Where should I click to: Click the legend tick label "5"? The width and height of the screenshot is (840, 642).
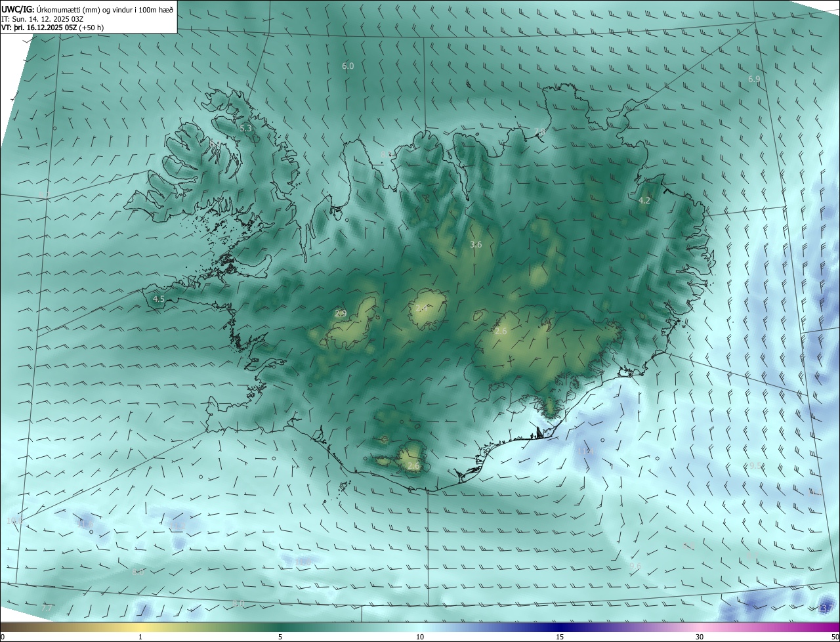(x=280, y=637)
